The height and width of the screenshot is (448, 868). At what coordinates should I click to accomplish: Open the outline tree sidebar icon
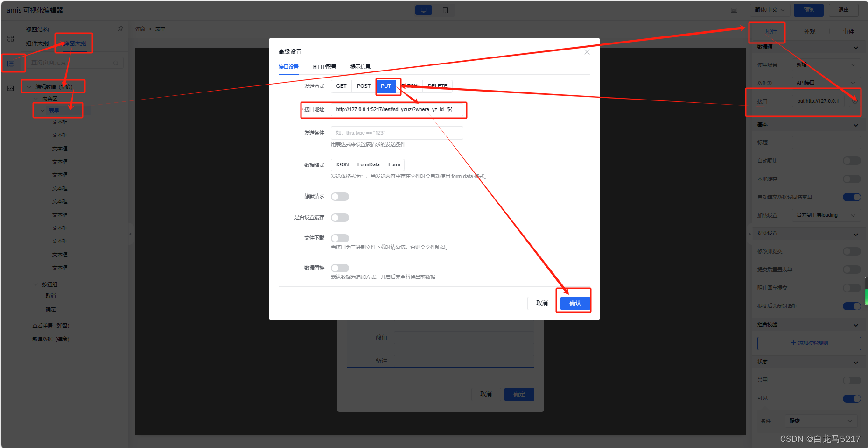11,64
